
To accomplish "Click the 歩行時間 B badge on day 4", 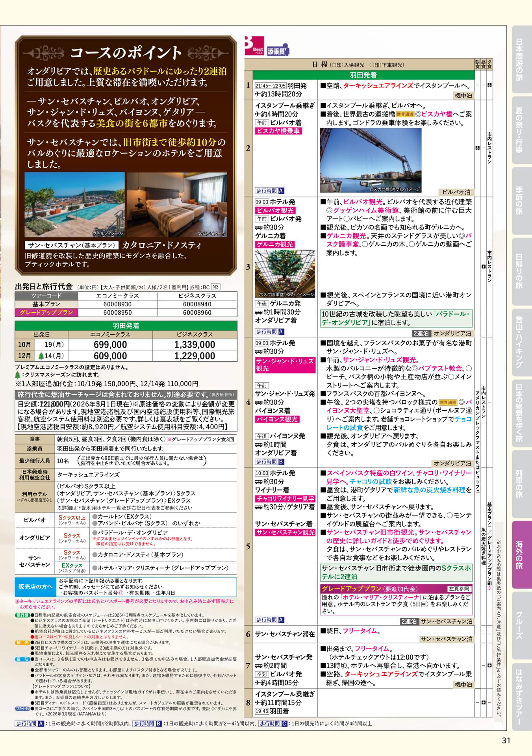I will pyautogui.click(x=270, y=462).
